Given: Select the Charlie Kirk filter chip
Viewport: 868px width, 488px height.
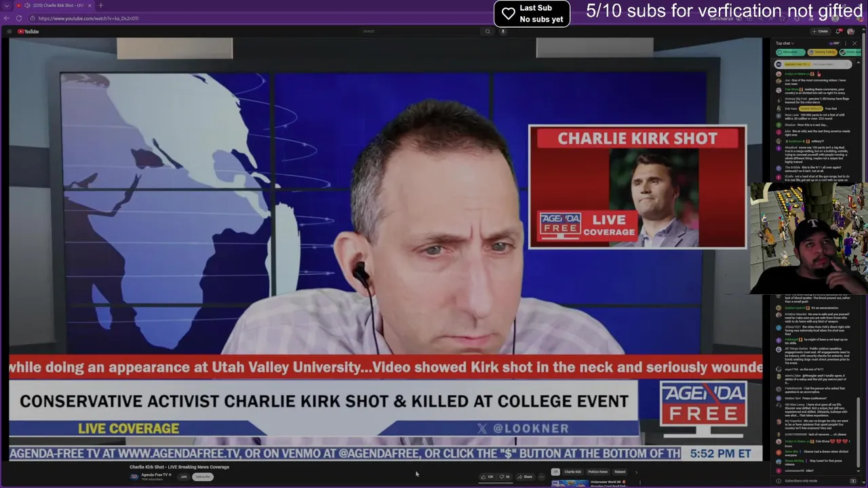Looking at the screenshot, I should click(x=573, y=472).
